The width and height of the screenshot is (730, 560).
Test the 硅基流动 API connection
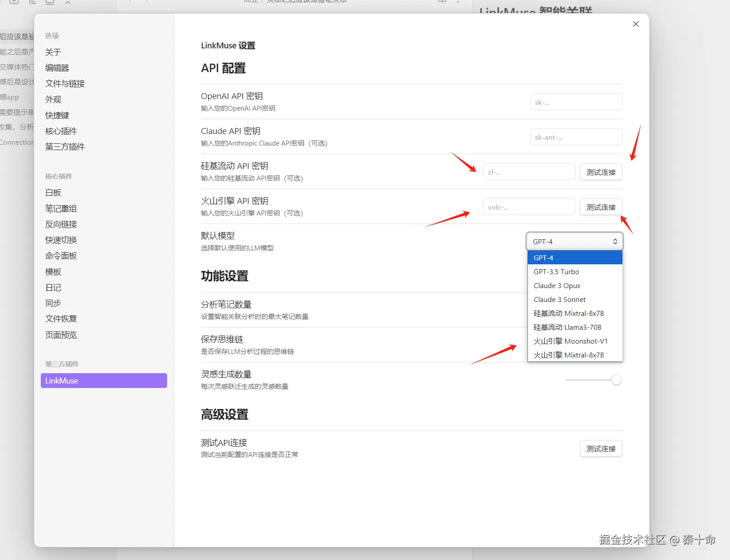click(x=601, y=172)
